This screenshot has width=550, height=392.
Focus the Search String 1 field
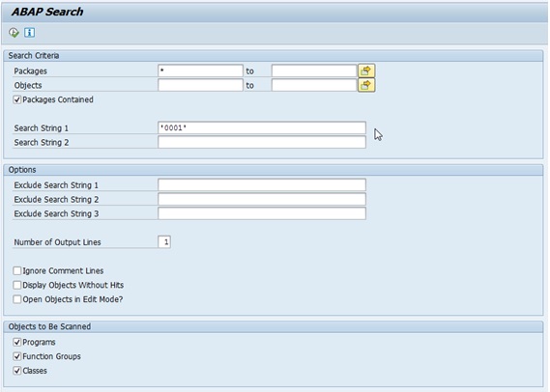(262, 127)
